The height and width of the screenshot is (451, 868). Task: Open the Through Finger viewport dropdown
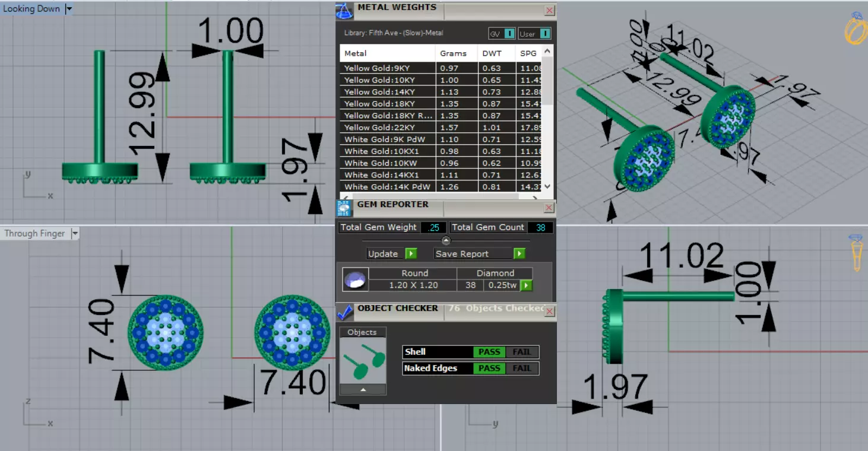pos(75,234)
